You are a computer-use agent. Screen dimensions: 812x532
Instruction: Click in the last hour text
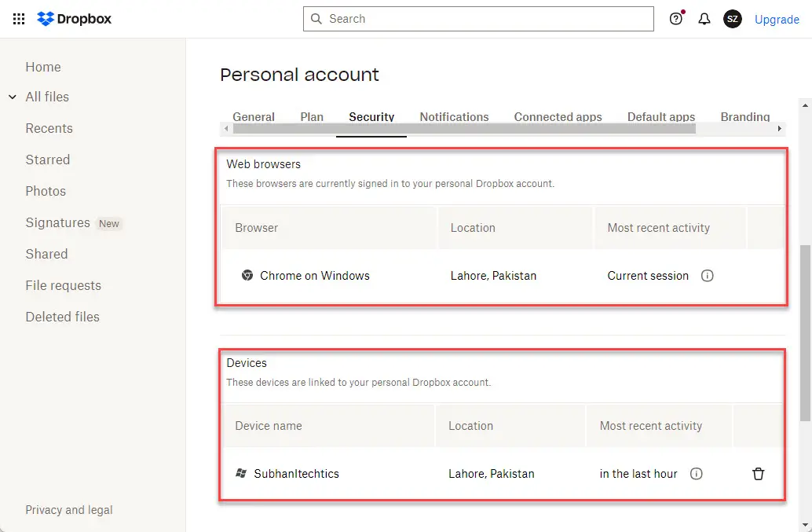pyautogui.click(x=638, y=474)
